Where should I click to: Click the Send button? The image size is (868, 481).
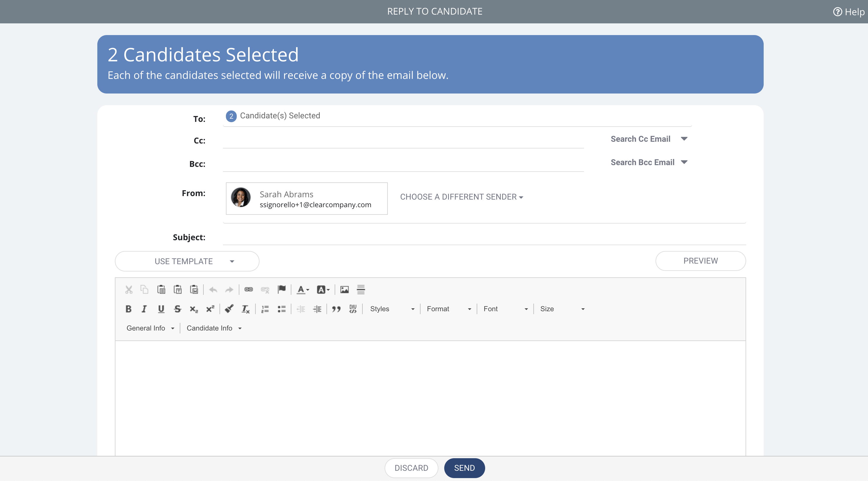click(x=464, y=468)
